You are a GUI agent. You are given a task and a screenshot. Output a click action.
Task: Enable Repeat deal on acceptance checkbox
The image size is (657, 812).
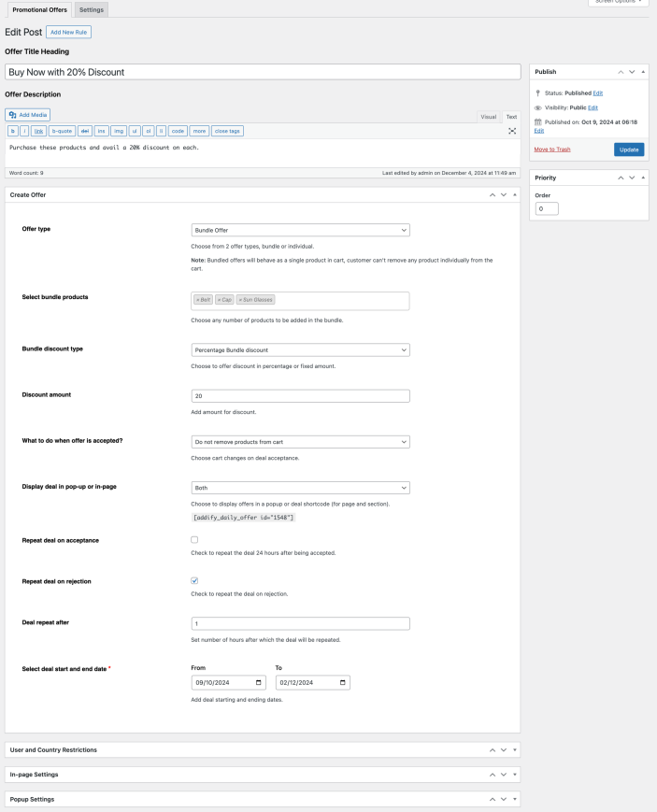point(194,540)
